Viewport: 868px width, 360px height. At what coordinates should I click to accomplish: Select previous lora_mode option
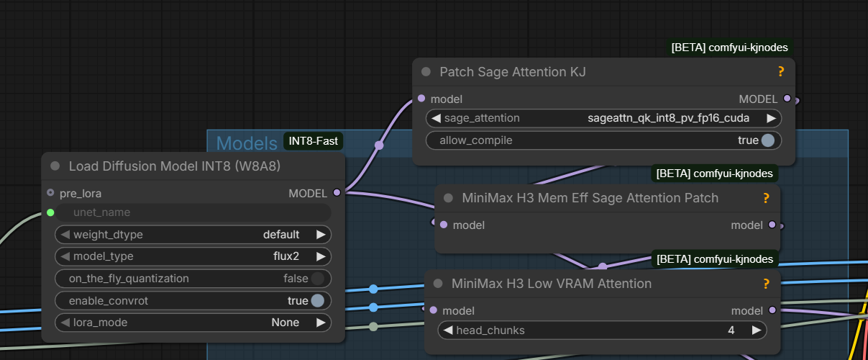pos(65,323)
